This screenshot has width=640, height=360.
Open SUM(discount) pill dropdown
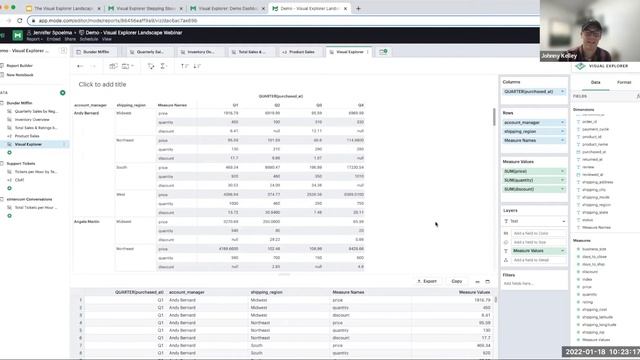(562, 189)
